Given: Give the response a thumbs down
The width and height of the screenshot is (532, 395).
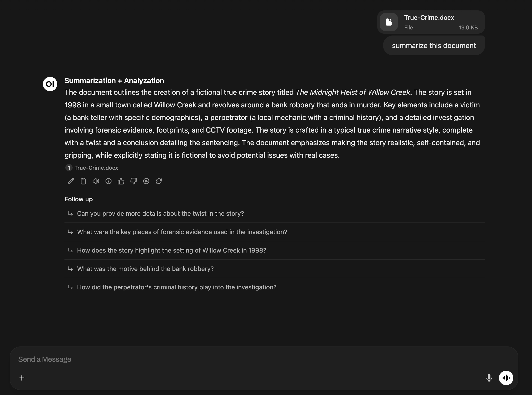Looking at the screenshot, I should click(x=134, y=181).
